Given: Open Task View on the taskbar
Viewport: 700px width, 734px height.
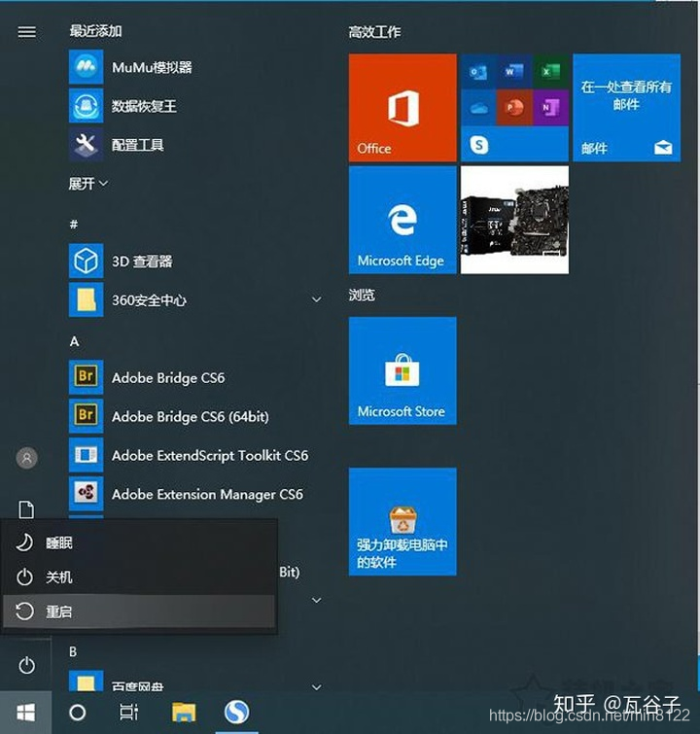Looking at the screenshot, I should [128, 713].
